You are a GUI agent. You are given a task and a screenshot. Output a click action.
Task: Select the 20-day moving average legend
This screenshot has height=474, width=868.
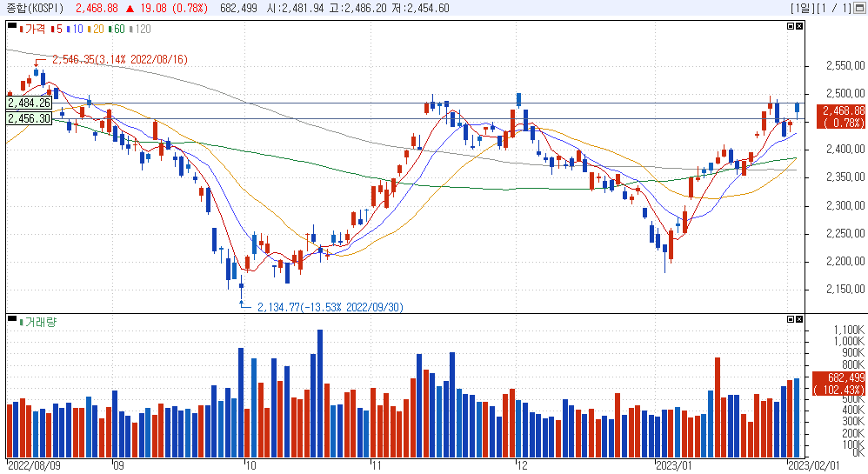pyautogui.click(x=96, y=29)
